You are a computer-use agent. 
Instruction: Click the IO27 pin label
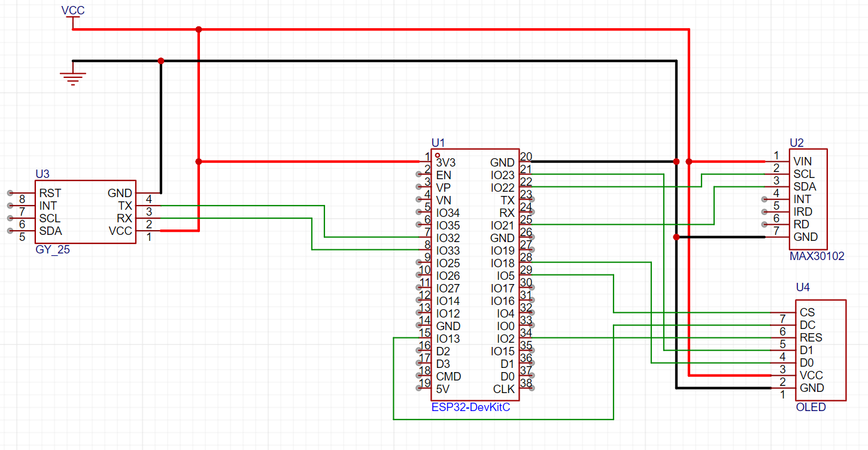point(448,288)
